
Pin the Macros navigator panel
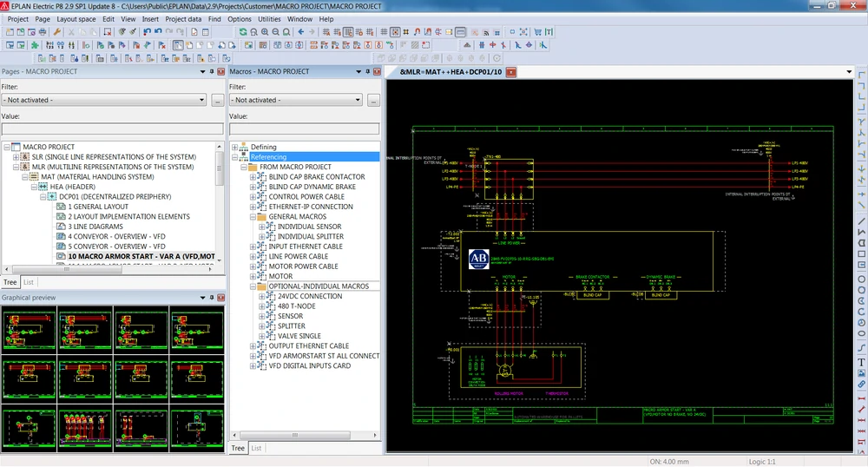367,72
